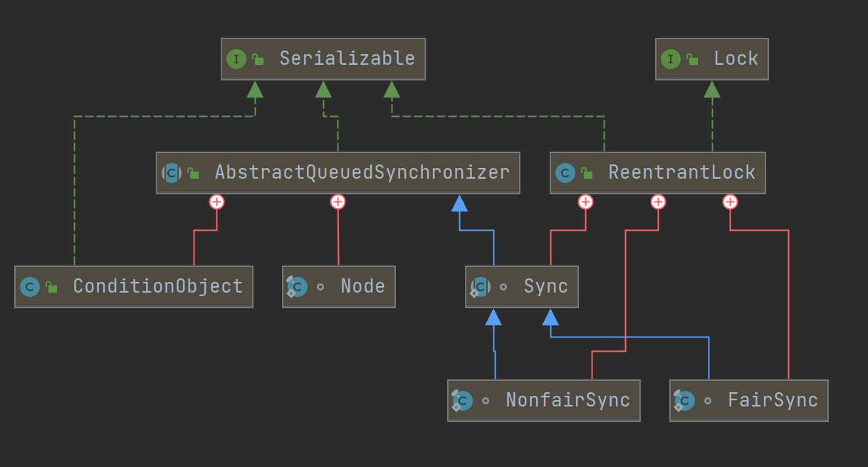Click the interface icon on the Lock node
Viewport: 868px width, 467px height.
[x=671, y=59]
